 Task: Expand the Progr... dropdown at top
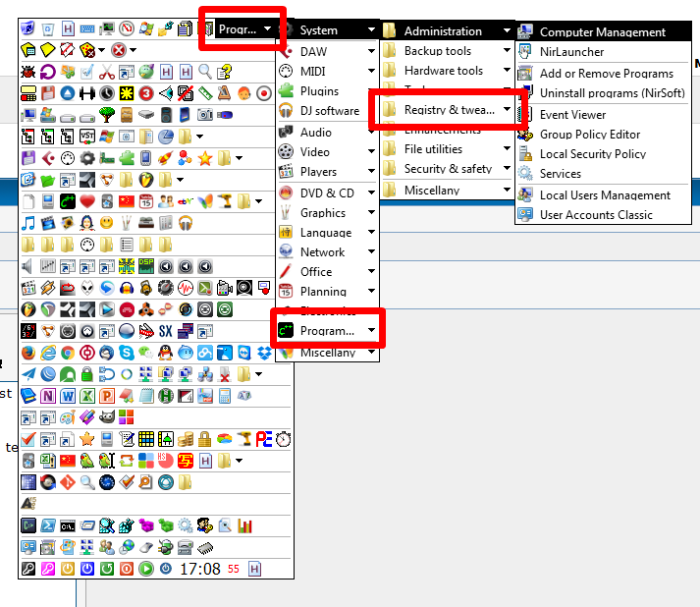point(244,29)
